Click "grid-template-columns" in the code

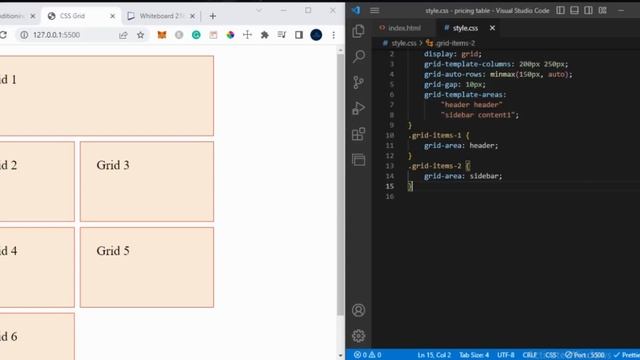[467, 64]
